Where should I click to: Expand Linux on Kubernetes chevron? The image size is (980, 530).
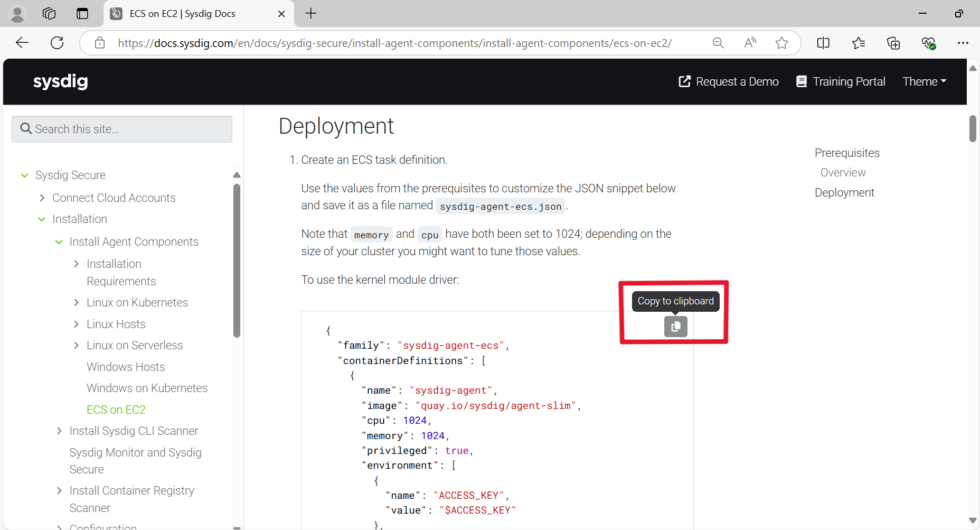(76, 302)
